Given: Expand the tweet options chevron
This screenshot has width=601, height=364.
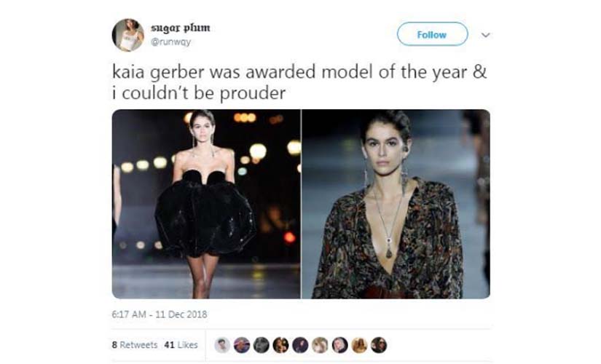Looking at the screenshot, I should coord(486,35).
